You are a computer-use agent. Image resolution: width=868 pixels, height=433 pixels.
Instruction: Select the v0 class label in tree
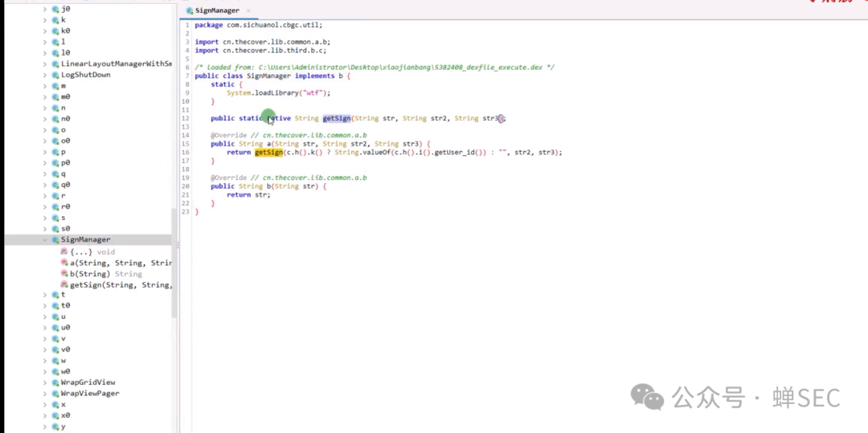tap(65, 349)
